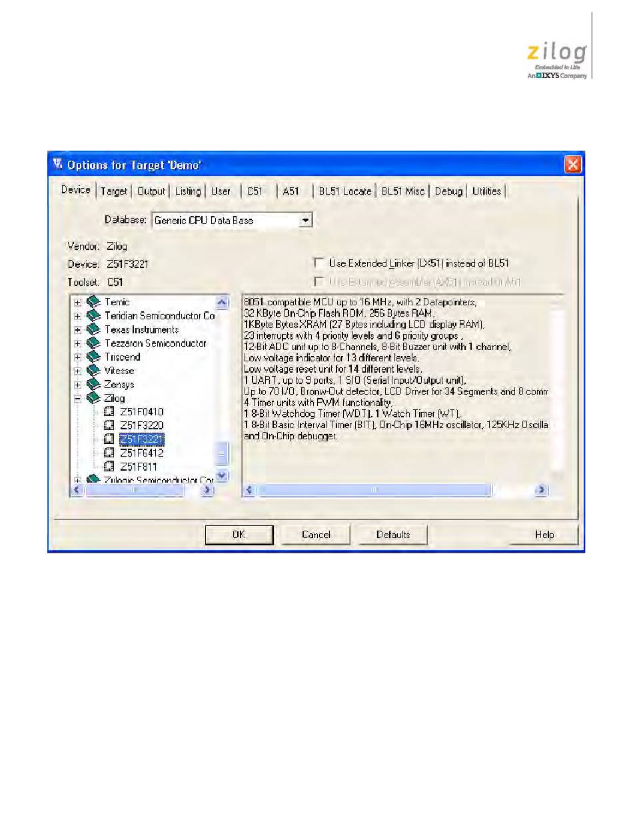Switch to the Utilities tab

[x=486, y=191]
